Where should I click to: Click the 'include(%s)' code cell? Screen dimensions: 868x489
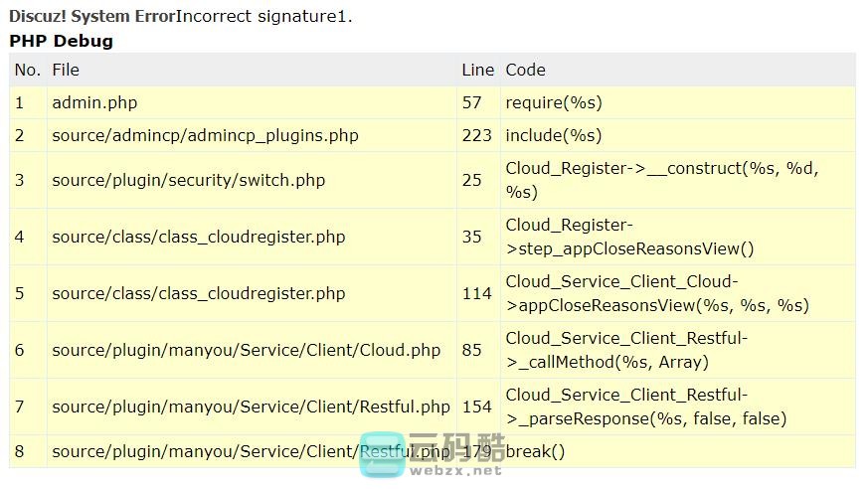point(554,135)
